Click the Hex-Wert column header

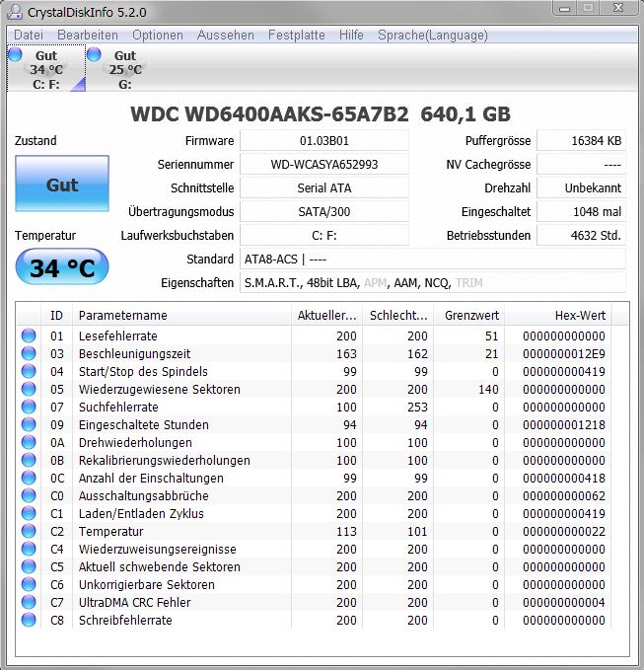click(x=558, y=316)
